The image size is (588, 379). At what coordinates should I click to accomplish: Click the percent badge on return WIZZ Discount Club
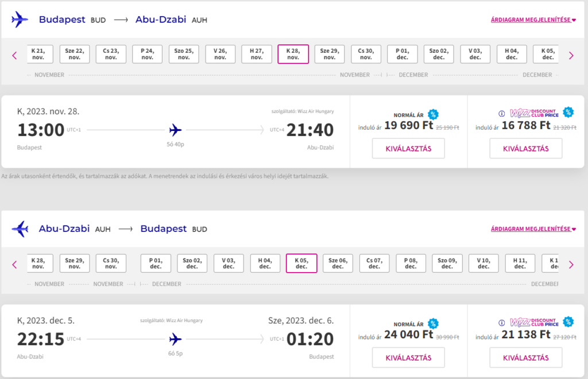point(568,321)
